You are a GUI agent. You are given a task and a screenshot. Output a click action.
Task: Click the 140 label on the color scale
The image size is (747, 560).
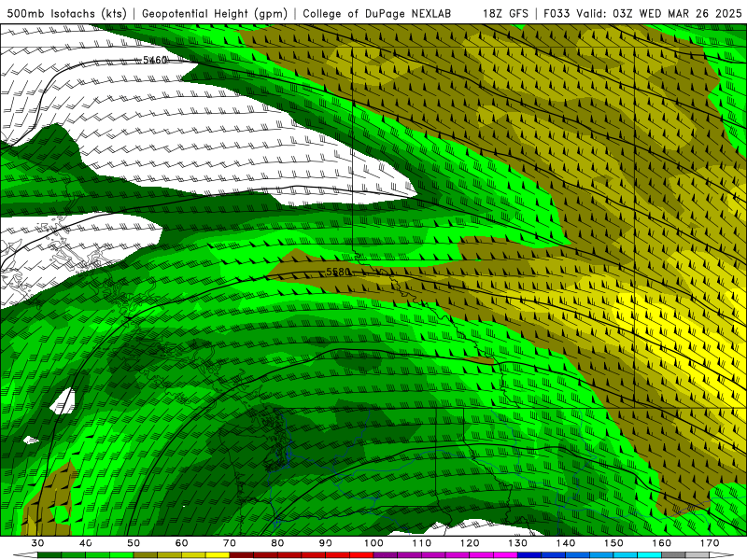pos(566,543)
